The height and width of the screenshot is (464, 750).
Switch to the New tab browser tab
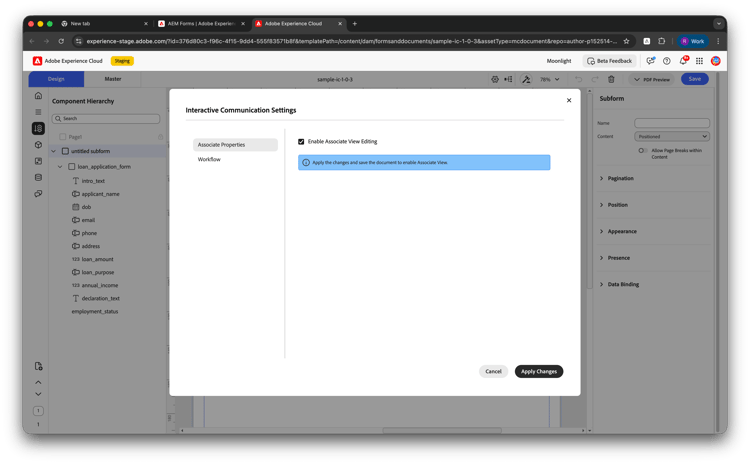pyautogui.click(x=104, y=23)
